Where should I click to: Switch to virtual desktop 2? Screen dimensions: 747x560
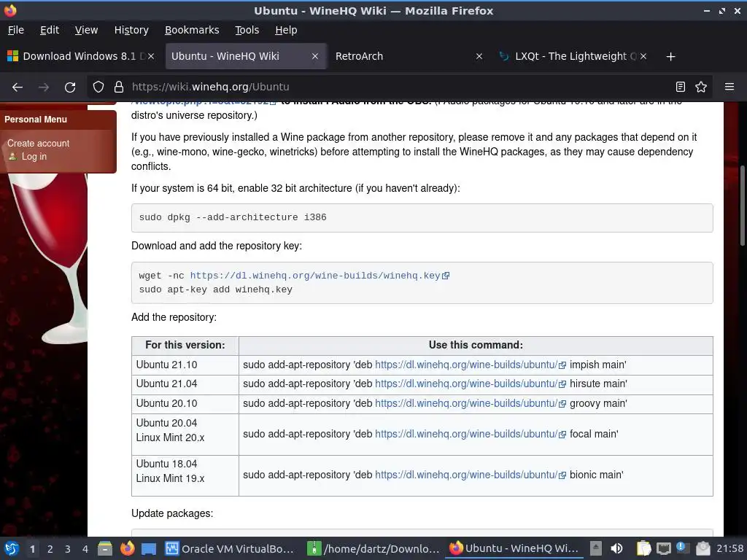pyautogui.click(x=50, y=549)
